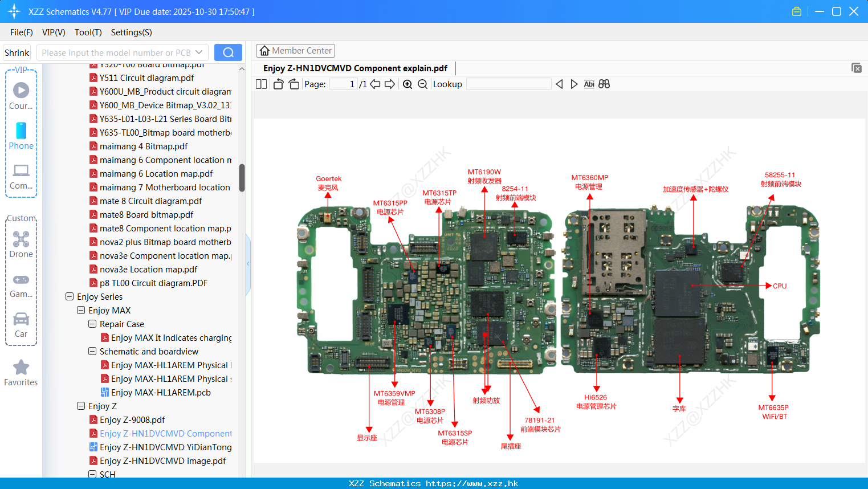Collapse the Enjoy Z tree node

tap(81, 406)
